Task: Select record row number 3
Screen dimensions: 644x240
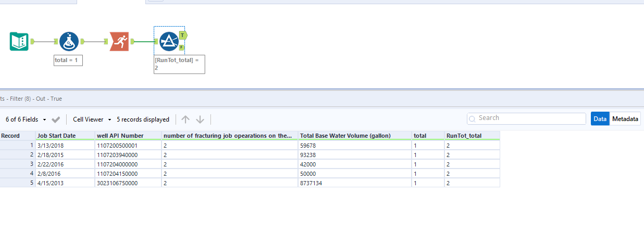Action: coord(17,164)
